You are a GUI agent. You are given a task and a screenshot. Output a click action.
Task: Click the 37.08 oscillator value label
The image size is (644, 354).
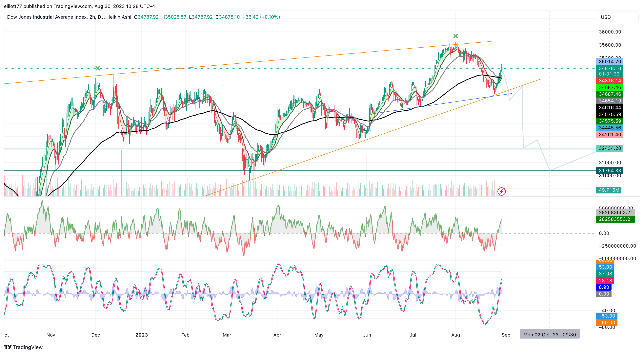(x=605, y=274)
